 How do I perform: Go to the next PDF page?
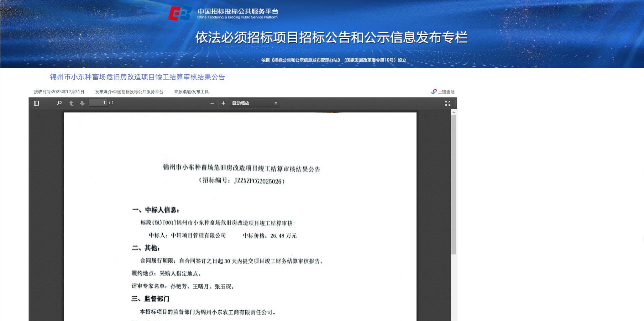click(x=82, y=103)
